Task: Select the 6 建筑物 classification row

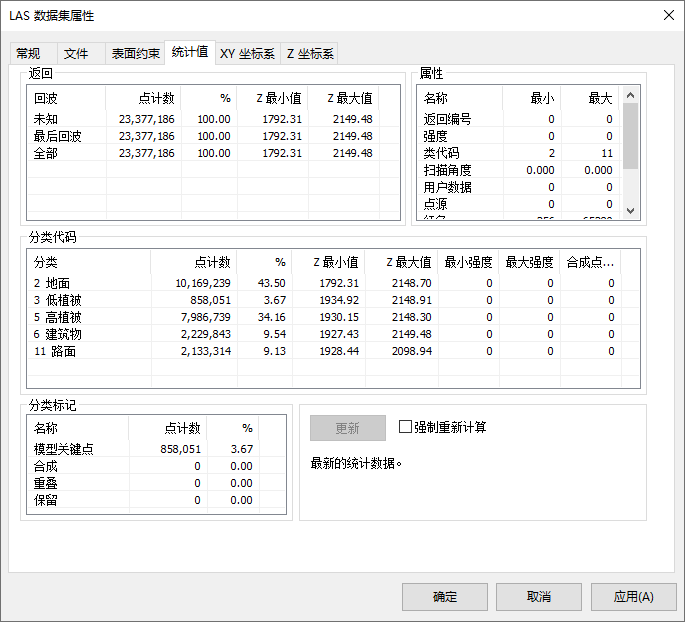Action: [333, 334]
